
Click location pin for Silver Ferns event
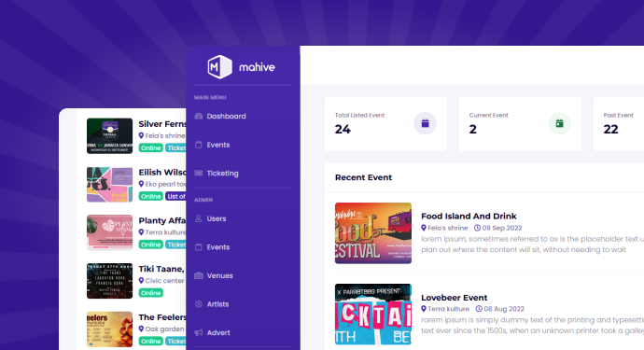coord(141,135)
